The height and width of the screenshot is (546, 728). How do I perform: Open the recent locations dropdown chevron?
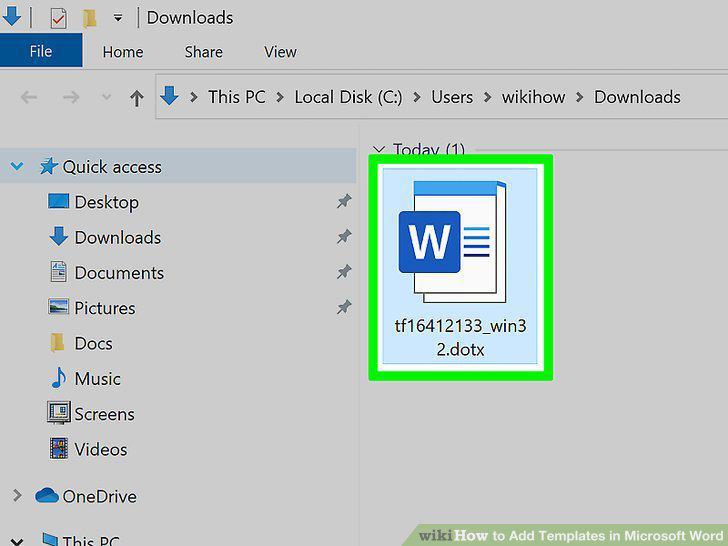point(106,97)
